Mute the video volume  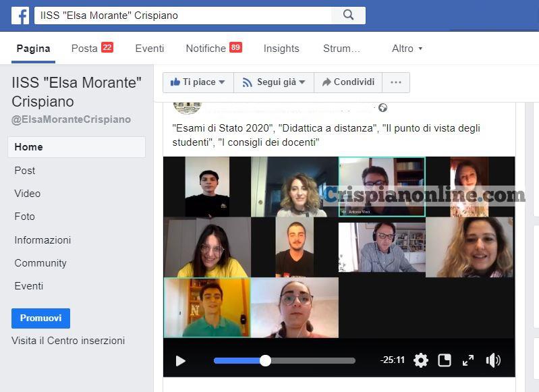pos(493,360)
